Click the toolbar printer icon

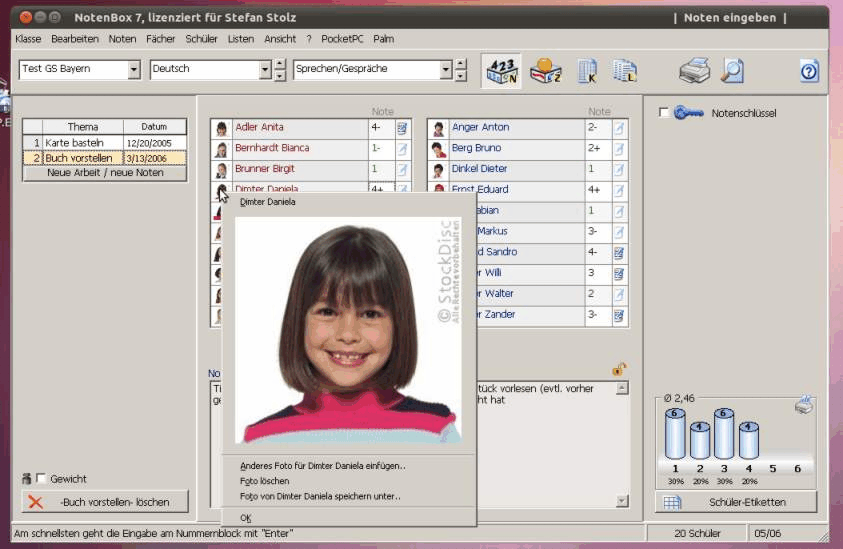pos(694,71)
